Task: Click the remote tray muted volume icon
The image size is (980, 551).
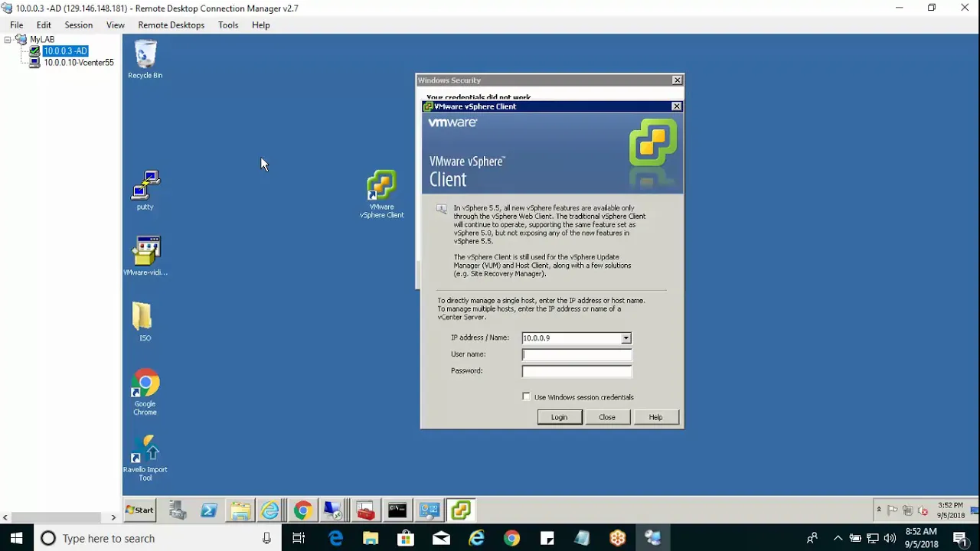Action: coord(923,510)
